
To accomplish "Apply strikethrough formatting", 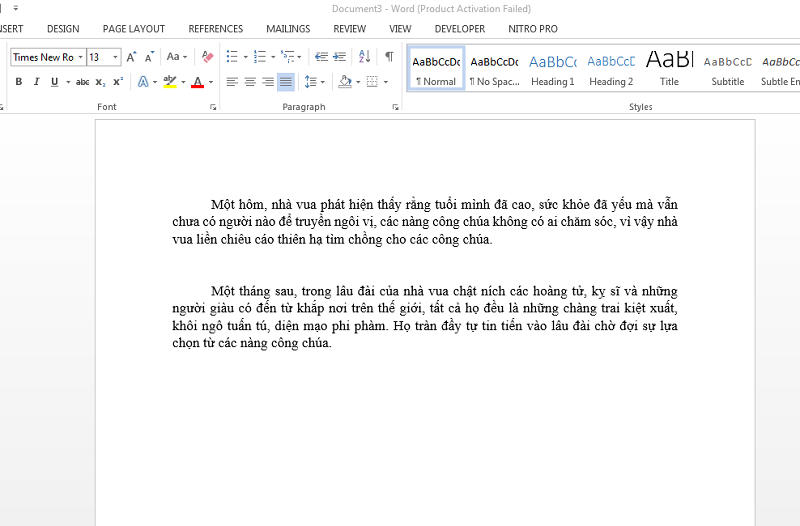I will pos(82,82).
